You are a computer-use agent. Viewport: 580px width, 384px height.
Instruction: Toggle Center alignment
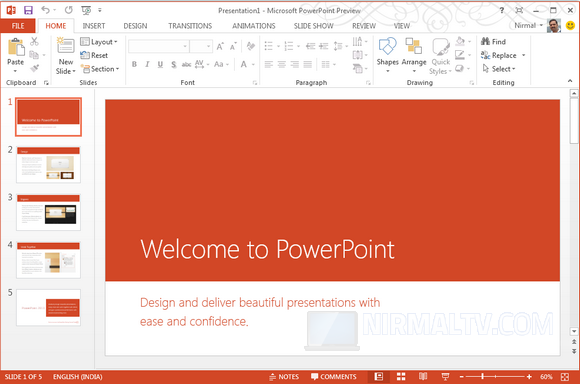281,64
